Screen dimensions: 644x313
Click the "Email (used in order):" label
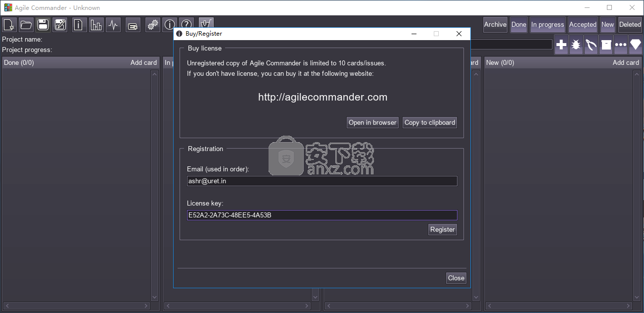pos(218,169)
